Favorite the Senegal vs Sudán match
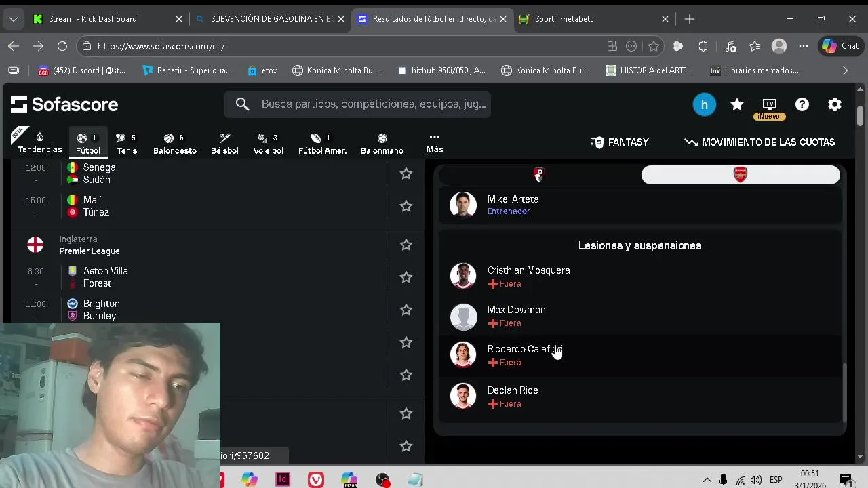 pyautogui.click(x=406, y=174)
